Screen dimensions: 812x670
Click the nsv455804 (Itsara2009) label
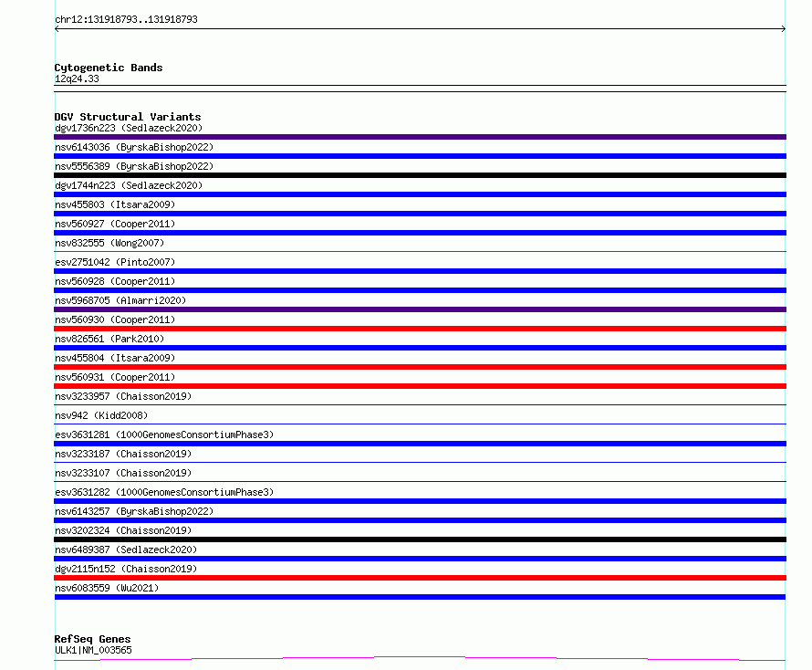pyautogui.click(x=115, y=358)
